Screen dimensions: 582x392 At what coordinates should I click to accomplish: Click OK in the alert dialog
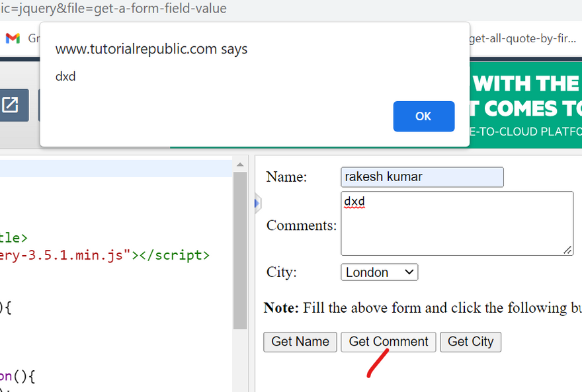coord(423,116)
